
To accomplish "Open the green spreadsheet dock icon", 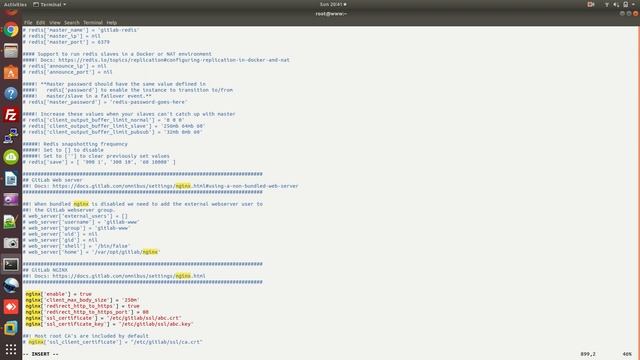I will 11,221.
